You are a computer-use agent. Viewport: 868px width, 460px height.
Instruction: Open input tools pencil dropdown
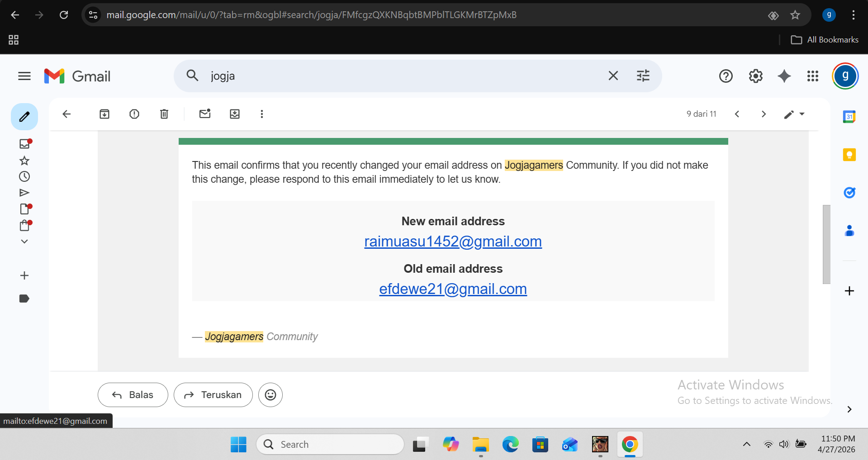pos(794,114)
